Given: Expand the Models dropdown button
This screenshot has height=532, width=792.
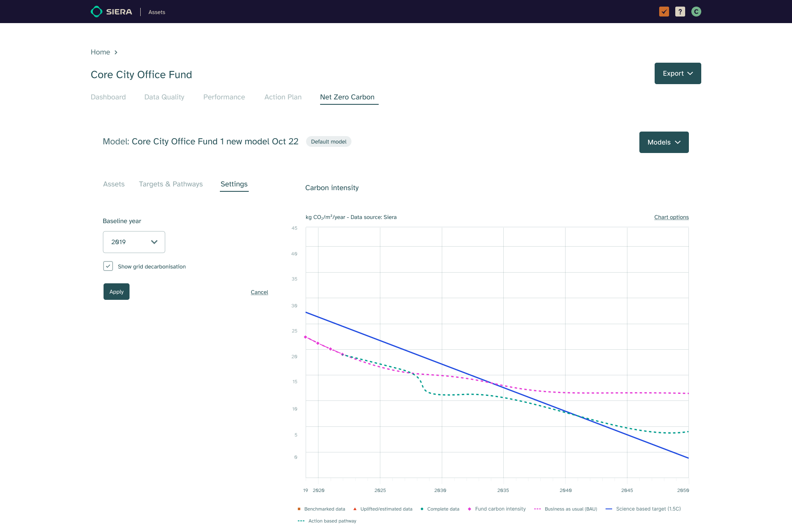Looking at the screenshot, I should pyautogui.click(x=664, y=142).
